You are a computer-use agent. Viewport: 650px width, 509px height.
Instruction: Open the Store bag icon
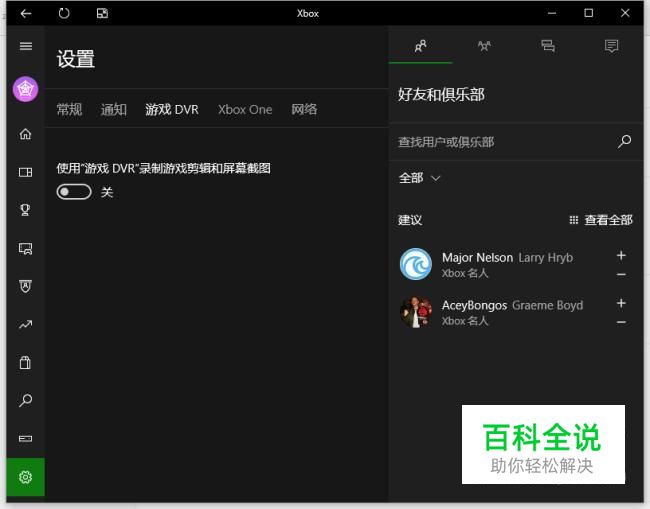[25, 362]
